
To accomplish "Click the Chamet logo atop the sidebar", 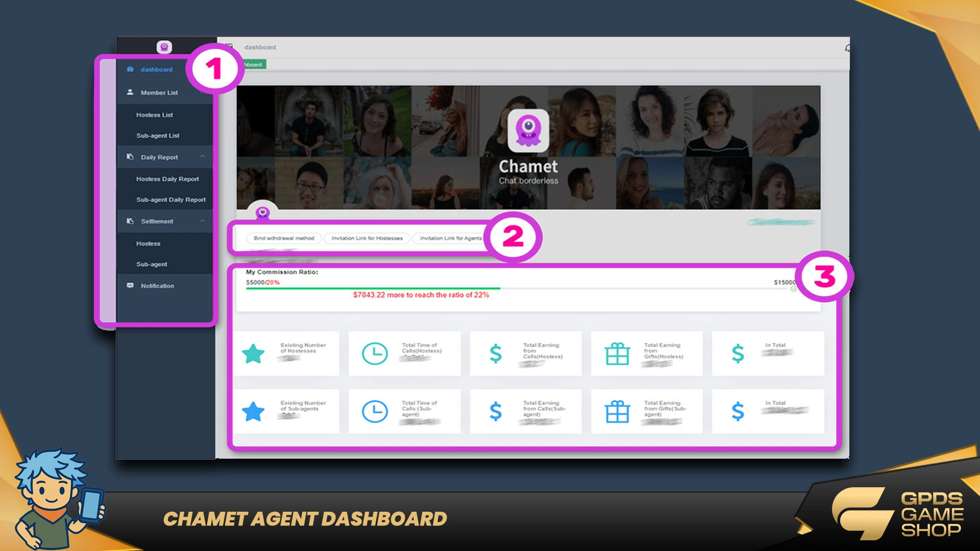I will 164,47.
